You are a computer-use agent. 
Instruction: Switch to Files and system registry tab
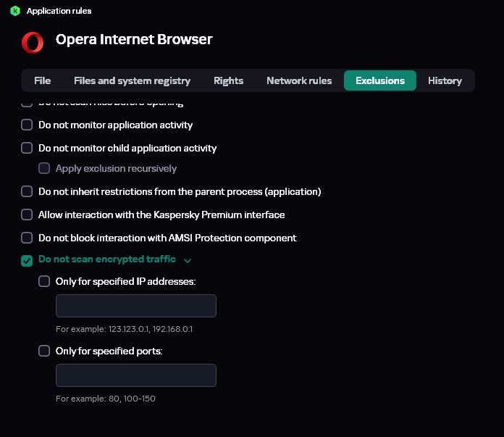point(132,80)
